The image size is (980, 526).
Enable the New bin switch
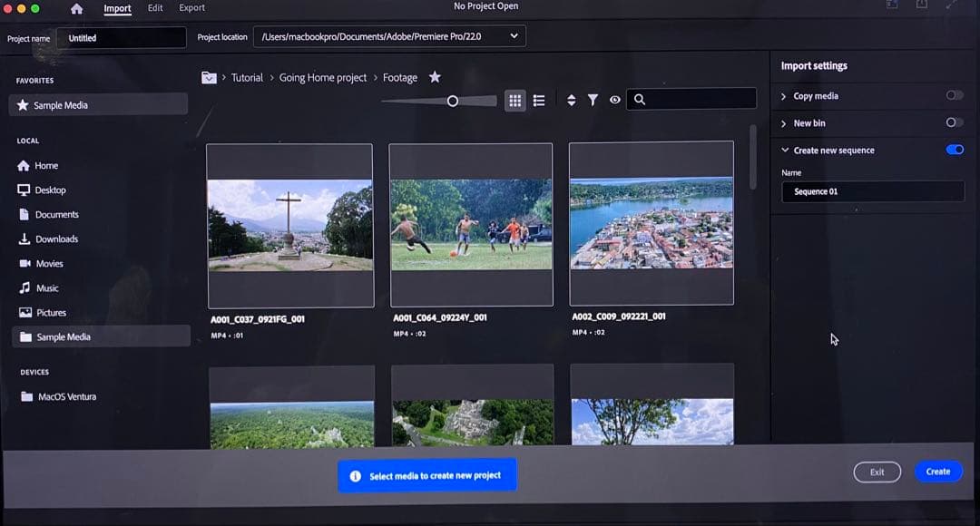(954, 122)
